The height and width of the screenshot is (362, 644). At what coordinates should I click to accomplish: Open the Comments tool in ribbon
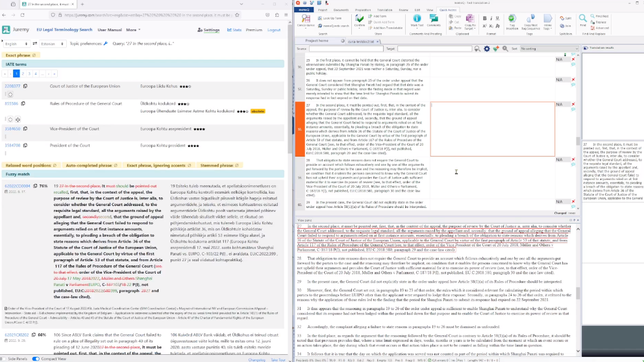click(x=434, y=19)
